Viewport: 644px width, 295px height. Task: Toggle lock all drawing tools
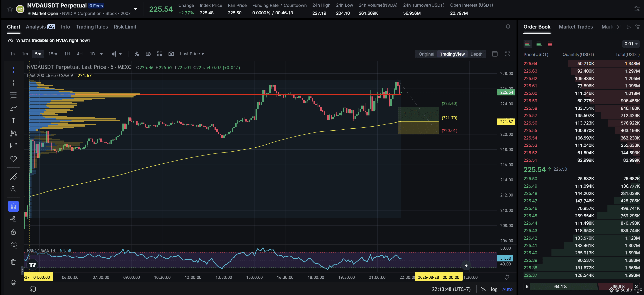coord(14,232)
